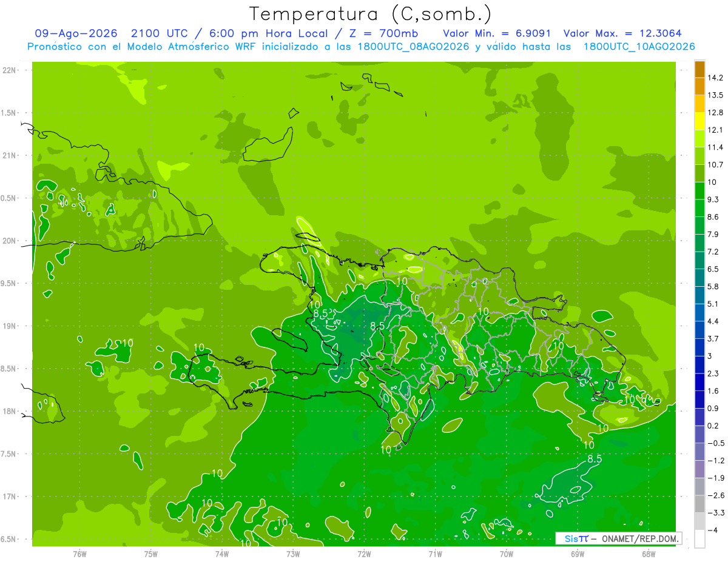Click the '76W' longitude label
The image size is (728, 562).
pyautogui.click(x=79, y=553)
